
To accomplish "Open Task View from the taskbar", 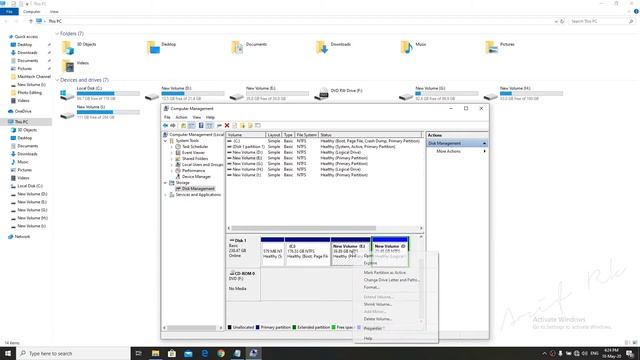I will tap(138, 353).
